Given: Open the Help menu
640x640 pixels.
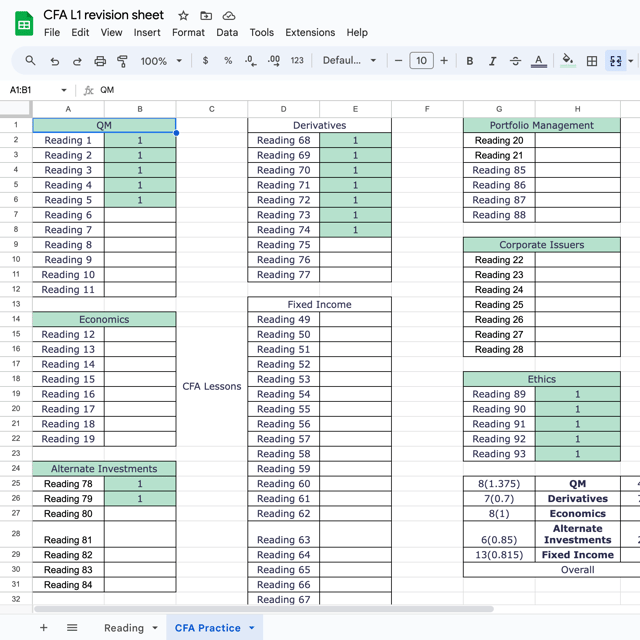Looking at the screenshot, I should point(357,33).
